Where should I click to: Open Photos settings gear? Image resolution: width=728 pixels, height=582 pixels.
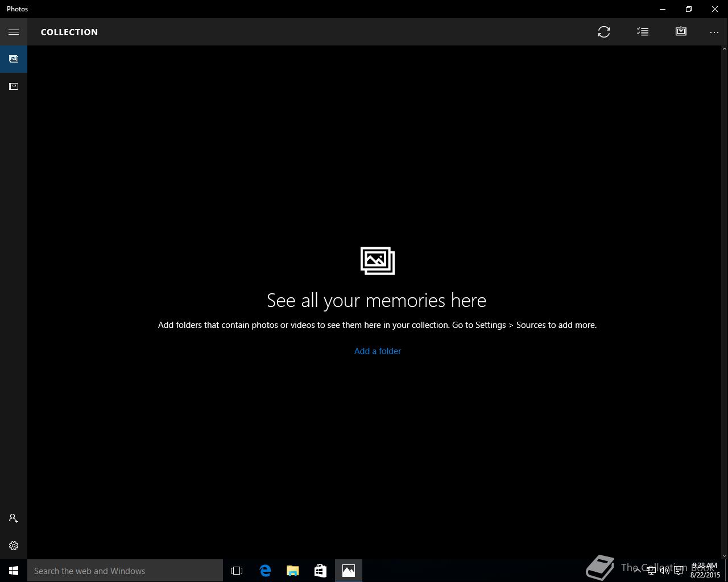point(14,546)
